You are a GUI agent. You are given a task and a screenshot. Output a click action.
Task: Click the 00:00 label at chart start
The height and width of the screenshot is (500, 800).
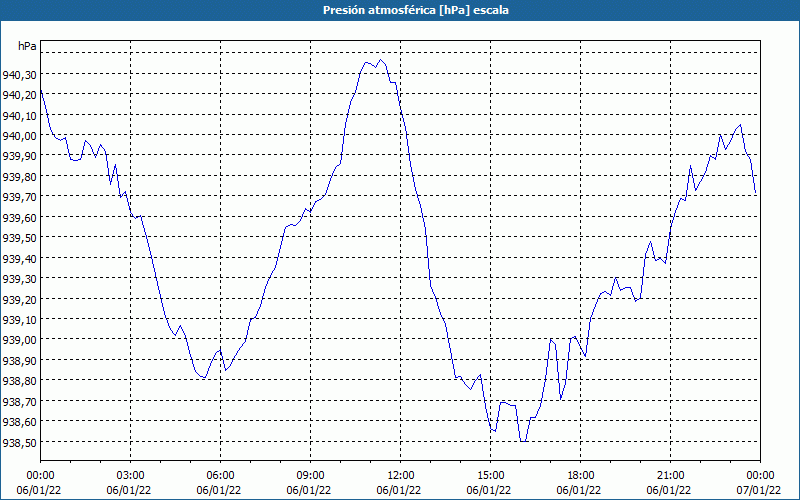41,476
